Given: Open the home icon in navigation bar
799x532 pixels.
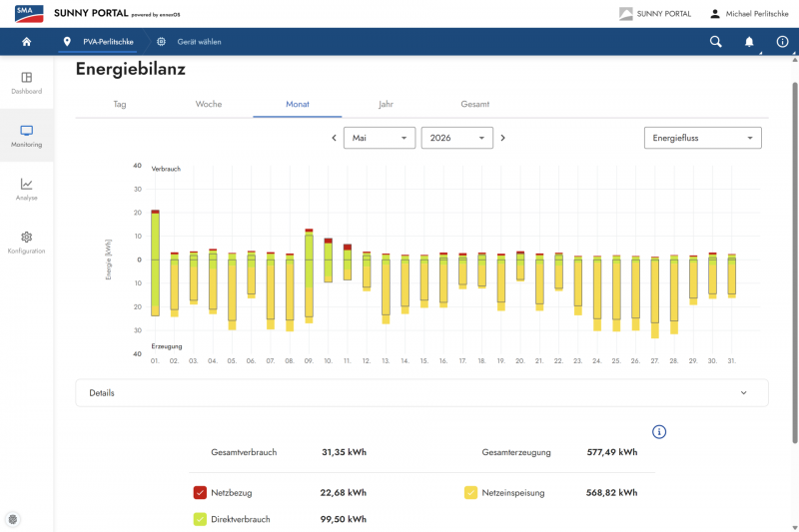Looking at the screenshot, I should [x=27, y=42].
